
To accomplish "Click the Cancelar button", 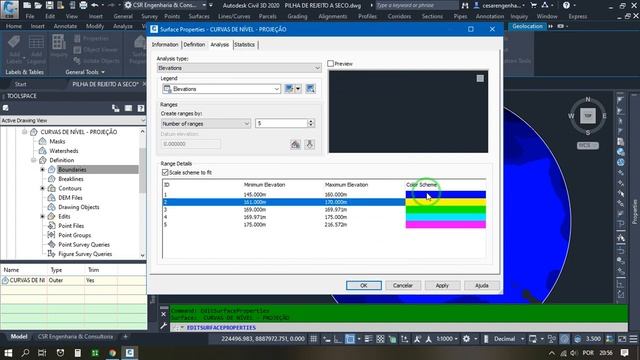I will coord(403,285).
